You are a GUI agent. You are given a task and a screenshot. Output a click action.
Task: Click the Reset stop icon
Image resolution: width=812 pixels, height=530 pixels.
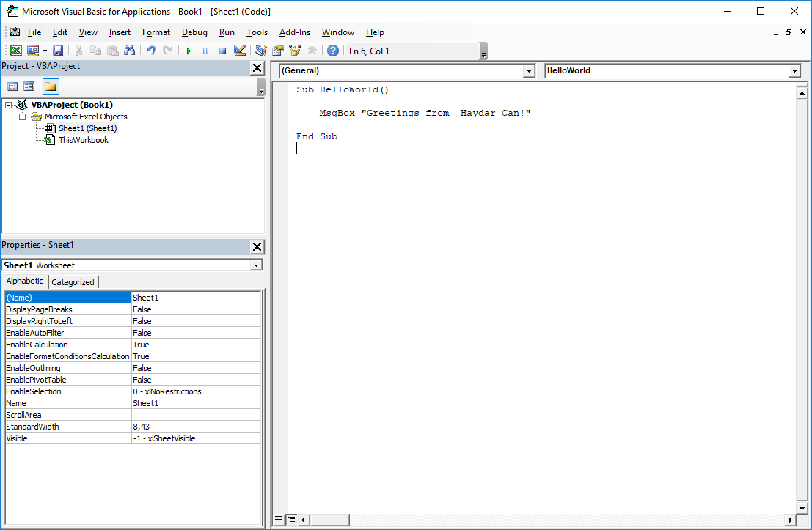pos(222,51)
